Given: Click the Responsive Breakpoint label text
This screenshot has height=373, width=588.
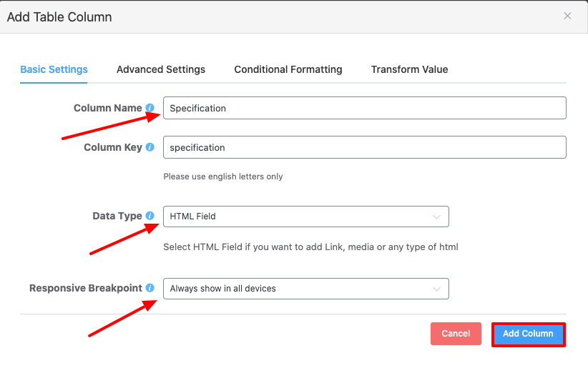Looking at the screenshot, I should (x=86, y=288).
